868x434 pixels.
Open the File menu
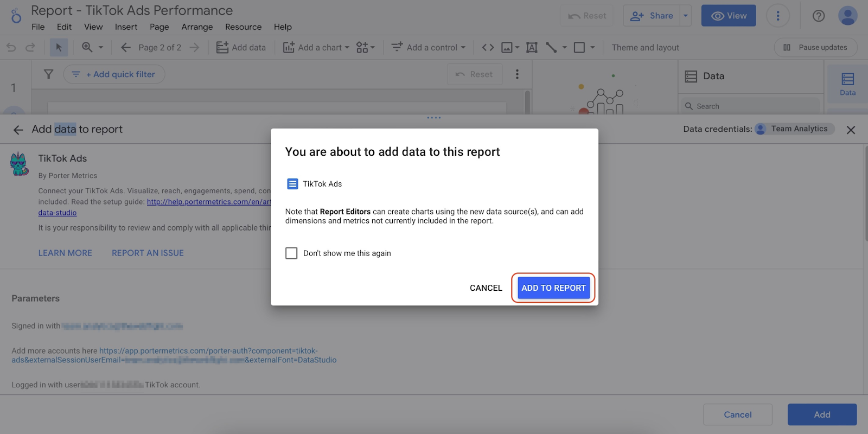(38, 27)
